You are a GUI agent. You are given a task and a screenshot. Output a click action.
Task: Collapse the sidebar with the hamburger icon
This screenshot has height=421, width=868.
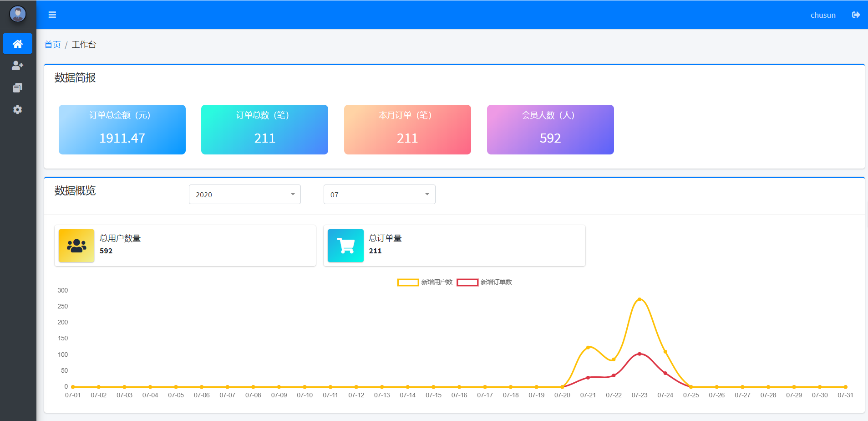coord(52,15)
